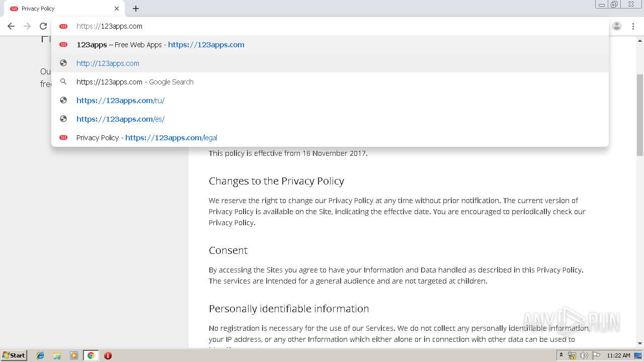Open the file explorer taskbar icon

point(57,355)
